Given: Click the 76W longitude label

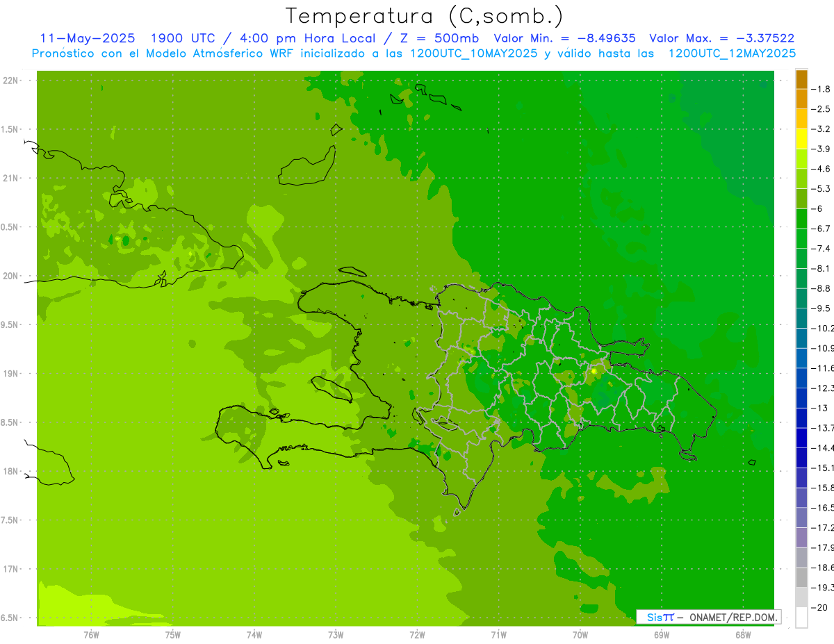Looking at the screenshot, I should (x=91, y=634).
